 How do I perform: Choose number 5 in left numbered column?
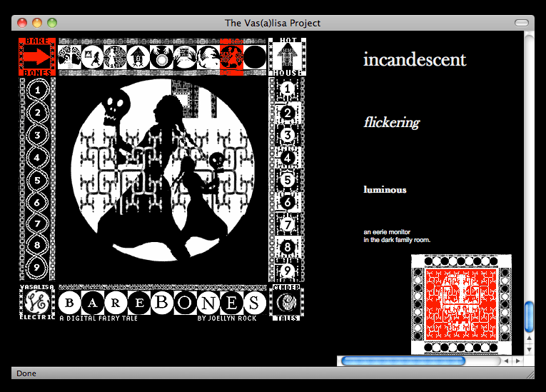point(37,181)
